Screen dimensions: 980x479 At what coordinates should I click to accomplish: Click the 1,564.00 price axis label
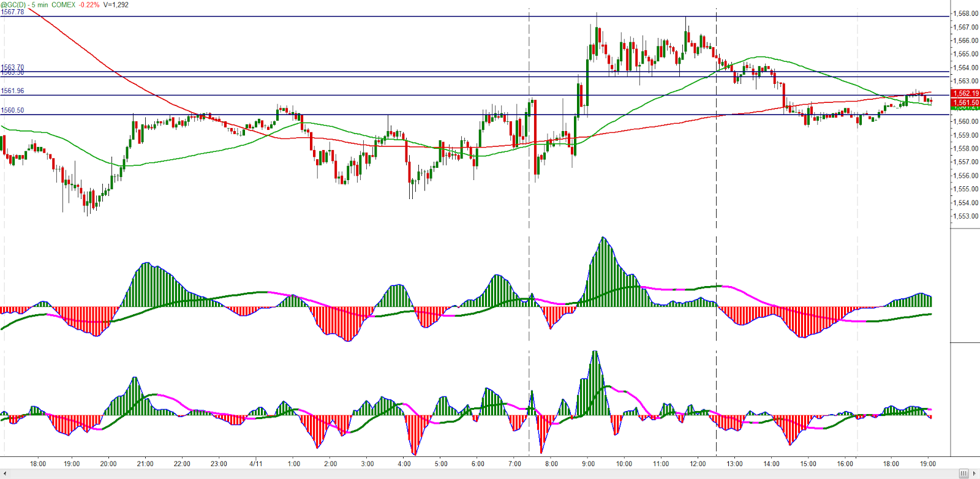(966, 67)
